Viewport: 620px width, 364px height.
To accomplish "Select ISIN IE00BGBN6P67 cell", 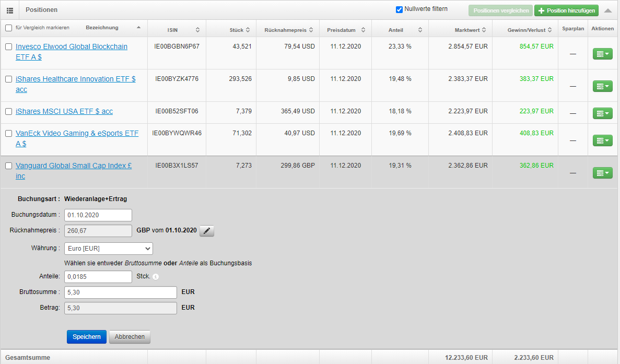I will click(x=177, y=46).
